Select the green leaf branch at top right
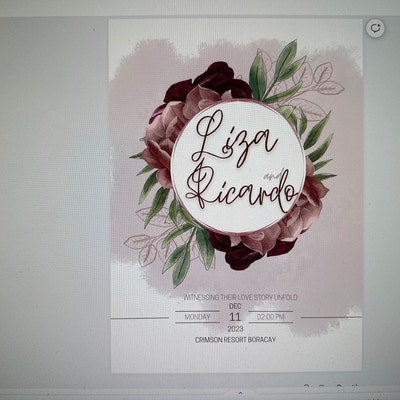Viewport: 400px width, 400px height. [x=277, y=72]
